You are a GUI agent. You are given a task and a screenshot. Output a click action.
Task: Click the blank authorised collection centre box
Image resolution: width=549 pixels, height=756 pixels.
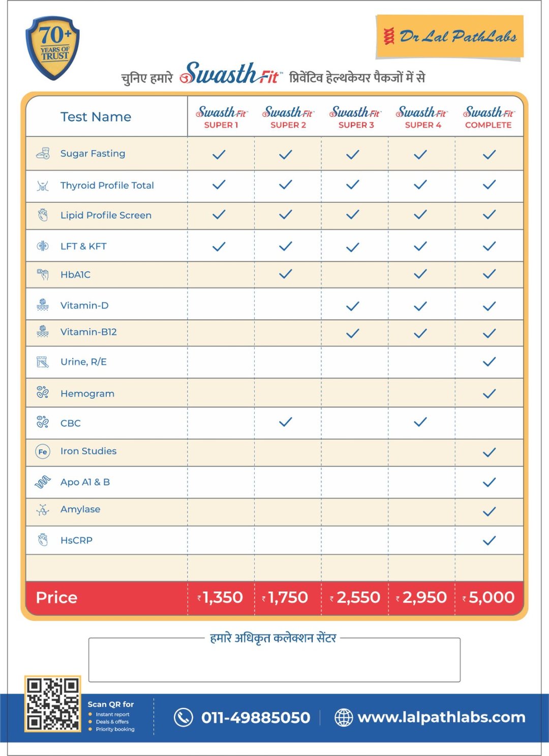(x=274, y=662)
